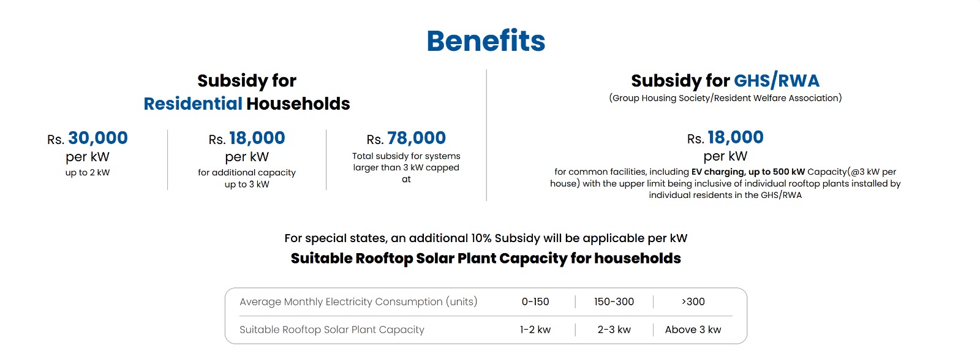
Task: Click the special states 10% subsidy note
Action: coord(486,238)
